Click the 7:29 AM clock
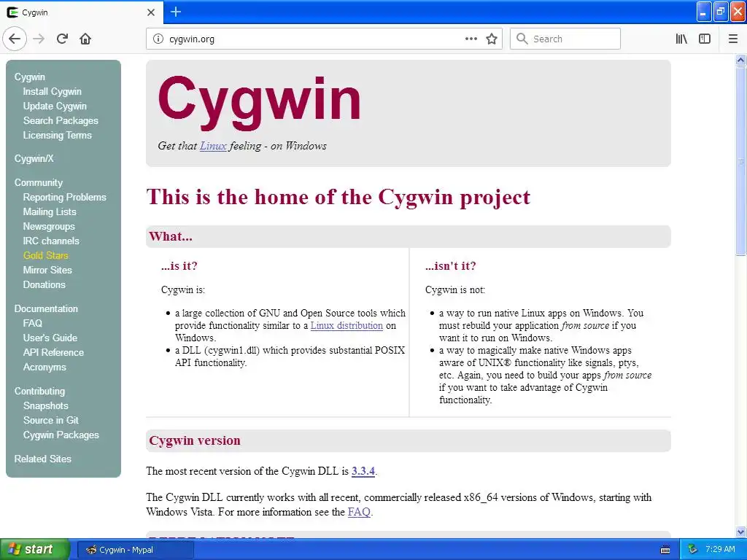747x560 pixels. tap(720, 550)
